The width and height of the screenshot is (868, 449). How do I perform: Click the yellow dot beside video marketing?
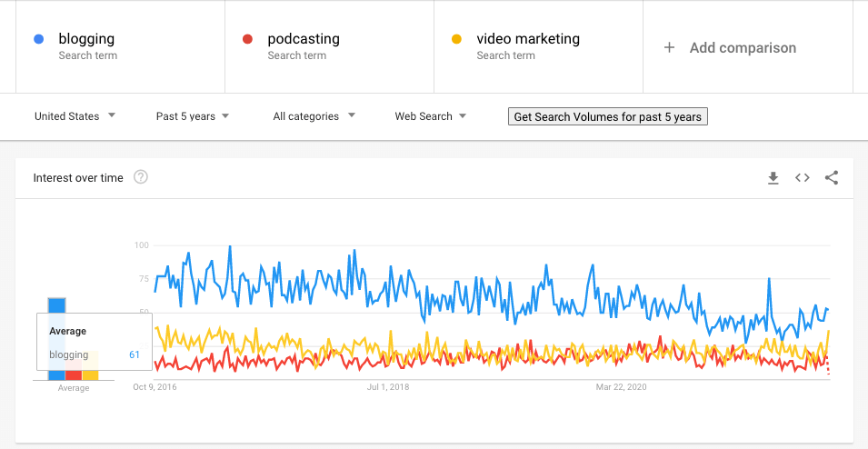[x=456, y=39]
